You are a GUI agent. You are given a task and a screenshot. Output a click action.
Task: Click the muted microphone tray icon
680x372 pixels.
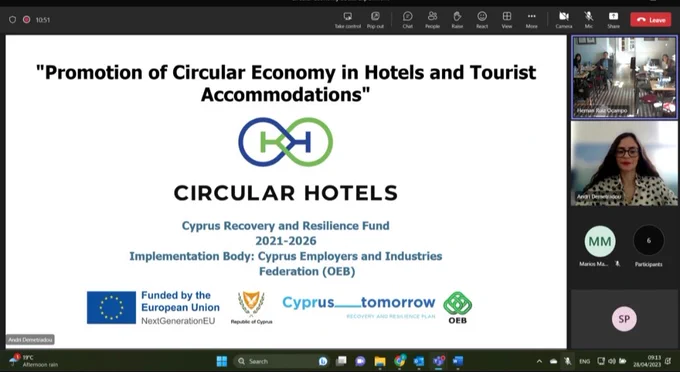point(567,361)
